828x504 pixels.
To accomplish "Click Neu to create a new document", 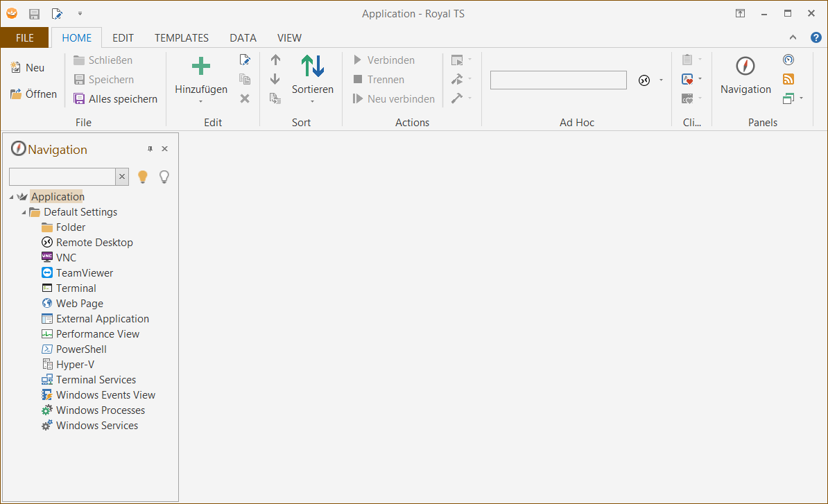I will point(28,67).
